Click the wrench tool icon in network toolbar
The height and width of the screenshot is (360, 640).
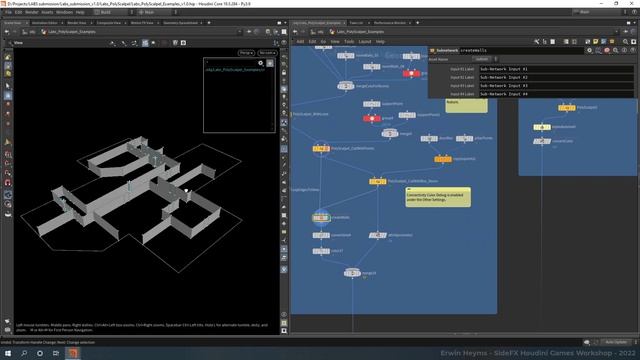coord(536,42)
